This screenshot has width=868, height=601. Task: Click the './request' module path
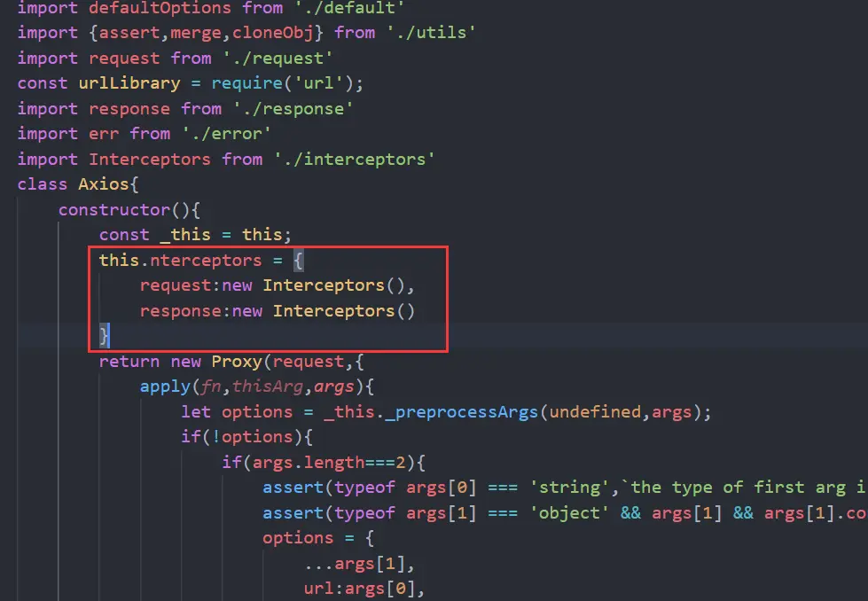click(x=278, y=59)
